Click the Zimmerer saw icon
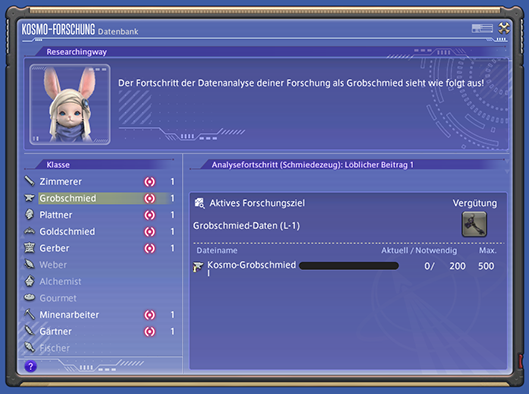 pyautogui.click(x=29, y=181)
